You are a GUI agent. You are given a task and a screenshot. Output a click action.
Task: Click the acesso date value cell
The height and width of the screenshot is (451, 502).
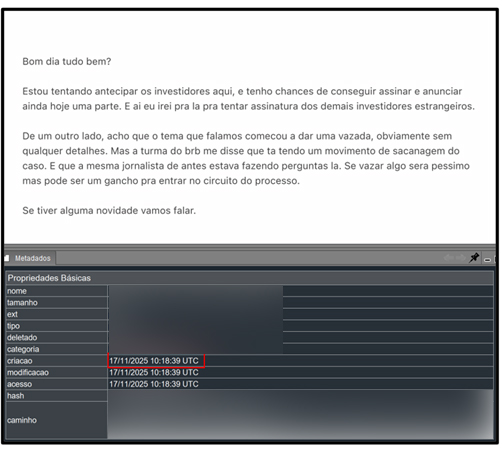click(300, 384)
